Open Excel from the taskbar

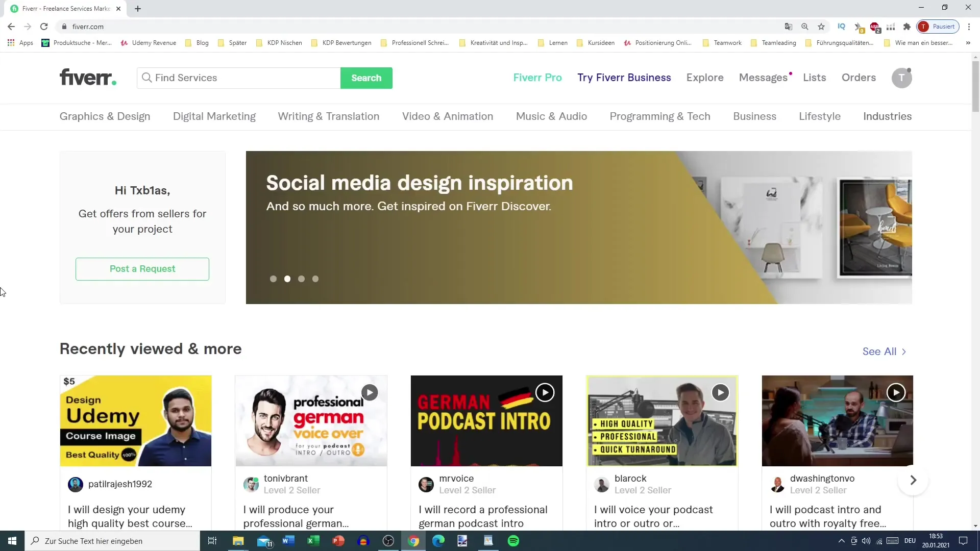point(313,541)
